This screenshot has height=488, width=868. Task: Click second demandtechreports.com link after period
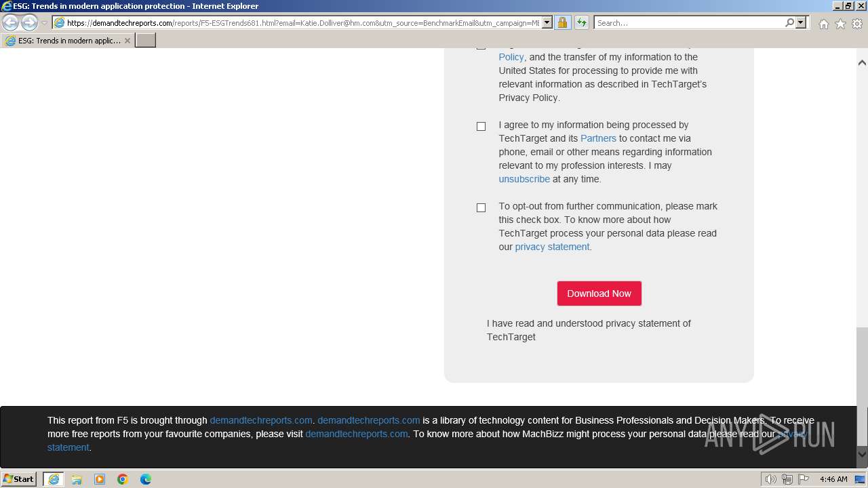point(369,420)
